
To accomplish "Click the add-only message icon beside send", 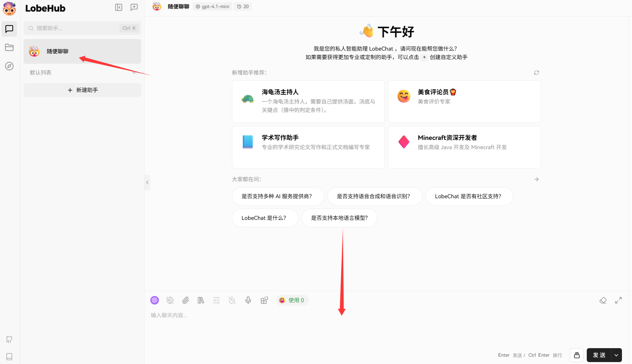I will [x=577, y=355].
